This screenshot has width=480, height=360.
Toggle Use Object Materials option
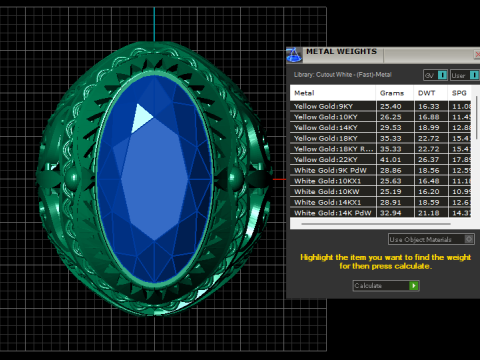click(431, 239)
